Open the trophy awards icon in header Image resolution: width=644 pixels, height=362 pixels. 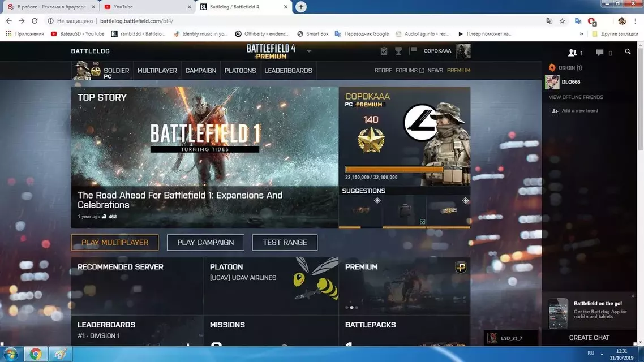pyautogui.click(x=398, y=51)
